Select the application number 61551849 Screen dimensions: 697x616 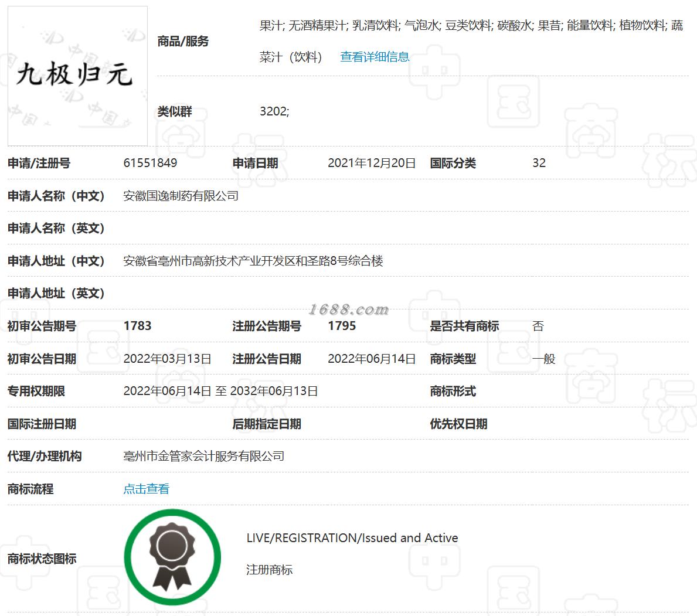coord(150,163)
